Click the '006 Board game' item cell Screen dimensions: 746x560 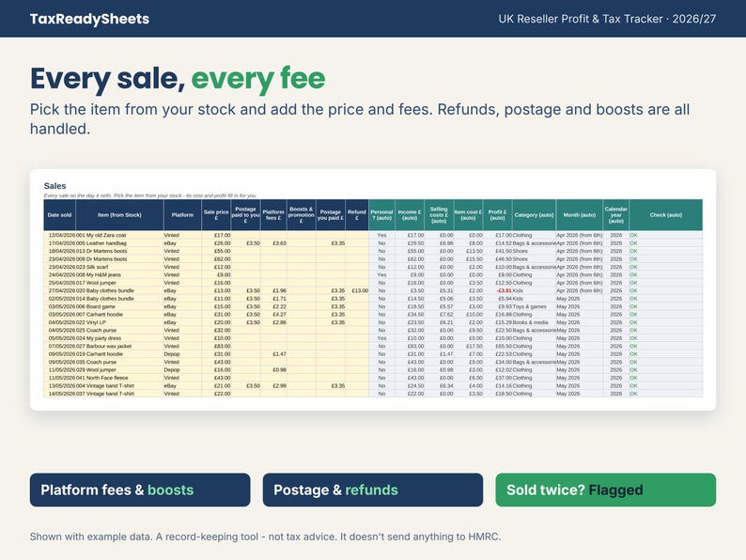(119, 306)
